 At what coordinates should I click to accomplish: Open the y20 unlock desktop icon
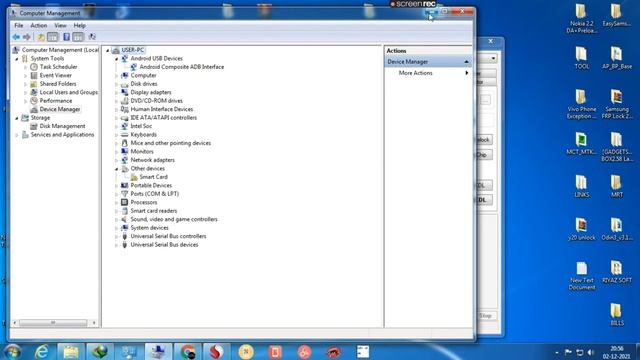582,229
